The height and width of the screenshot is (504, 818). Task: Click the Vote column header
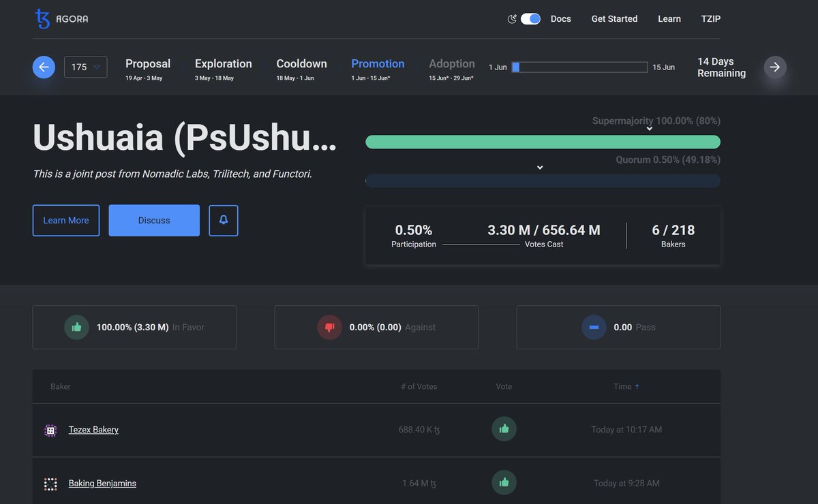pos(504,387)
